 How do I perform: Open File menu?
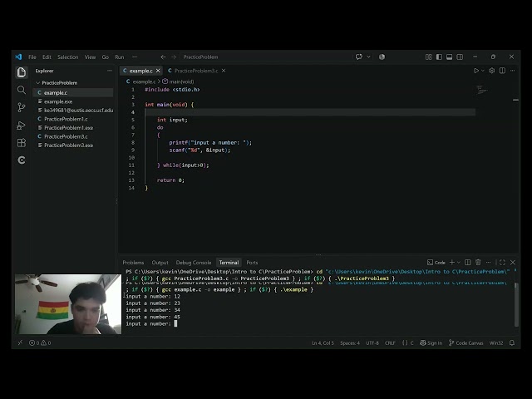[x=32, y=57]
